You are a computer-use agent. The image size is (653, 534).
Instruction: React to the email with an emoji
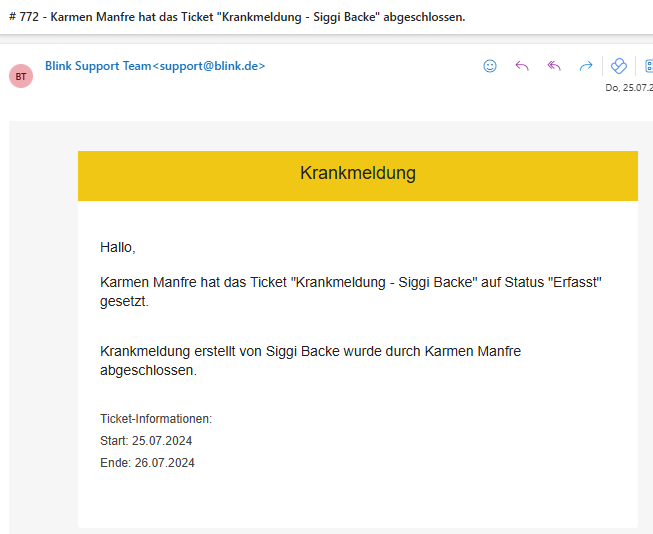click(x=490, y=66)
